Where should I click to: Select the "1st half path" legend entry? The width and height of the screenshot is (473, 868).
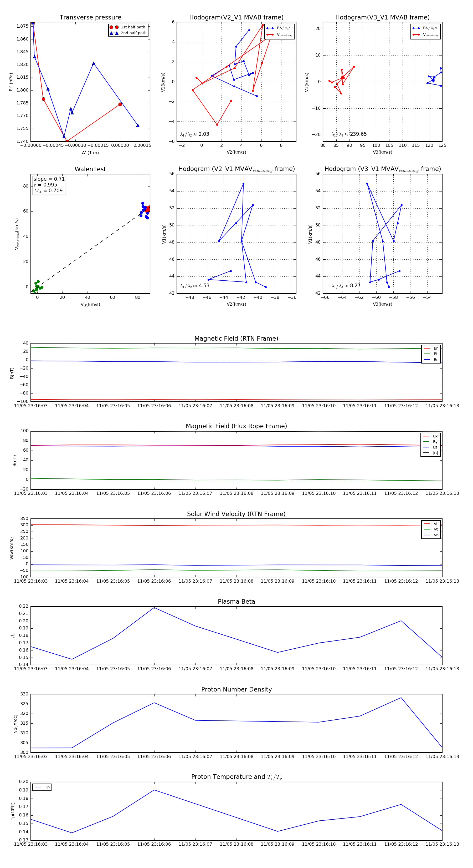tap(128, 27)
